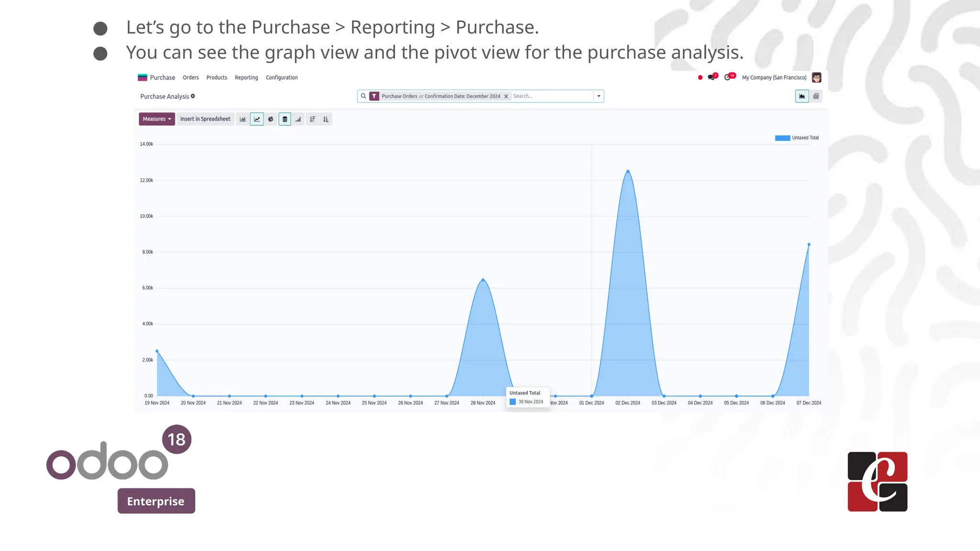Open the Orders menu

click(190, 77)
